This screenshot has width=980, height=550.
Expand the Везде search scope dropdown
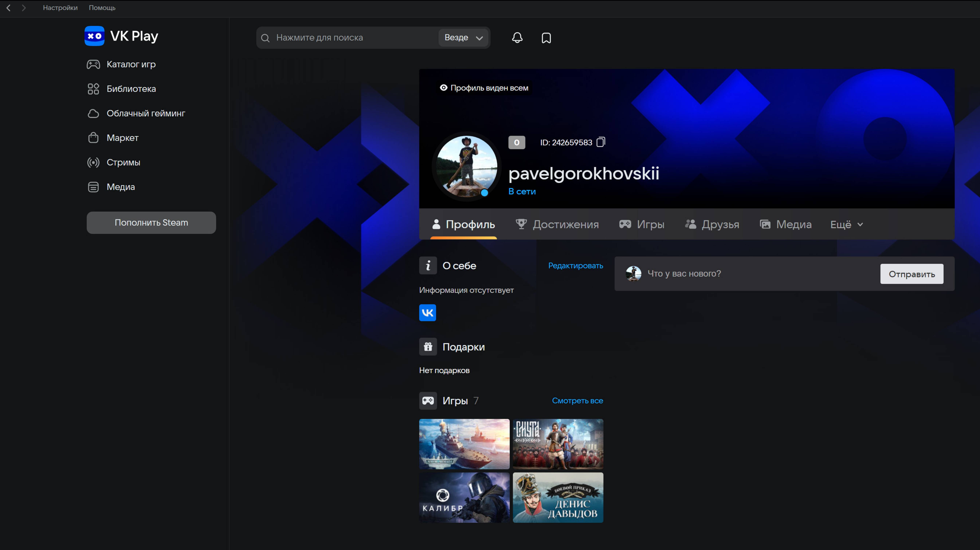click(x=463, y=38)
